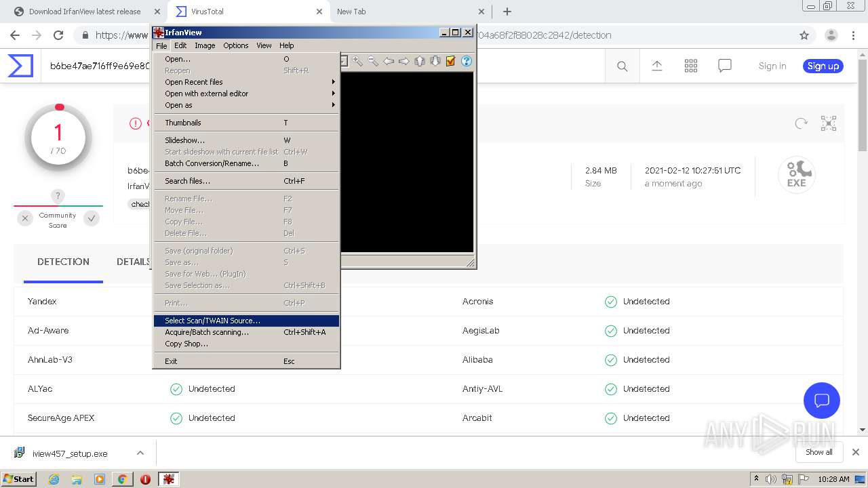The width and height of the screenshot is (868, 488).
Task: Go to next image with right arrow icon
Action: click(x=404, y=61)
